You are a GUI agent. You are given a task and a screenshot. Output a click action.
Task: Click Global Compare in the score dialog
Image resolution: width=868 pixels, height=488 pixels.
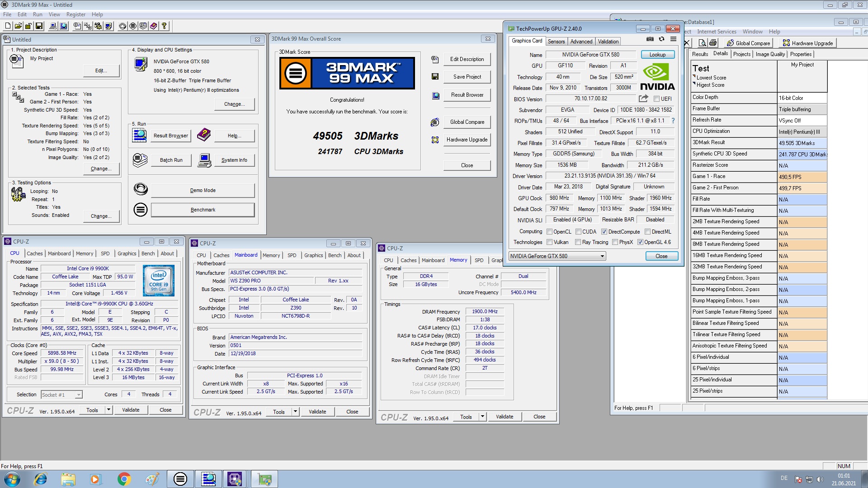click(x=467, y=122)
